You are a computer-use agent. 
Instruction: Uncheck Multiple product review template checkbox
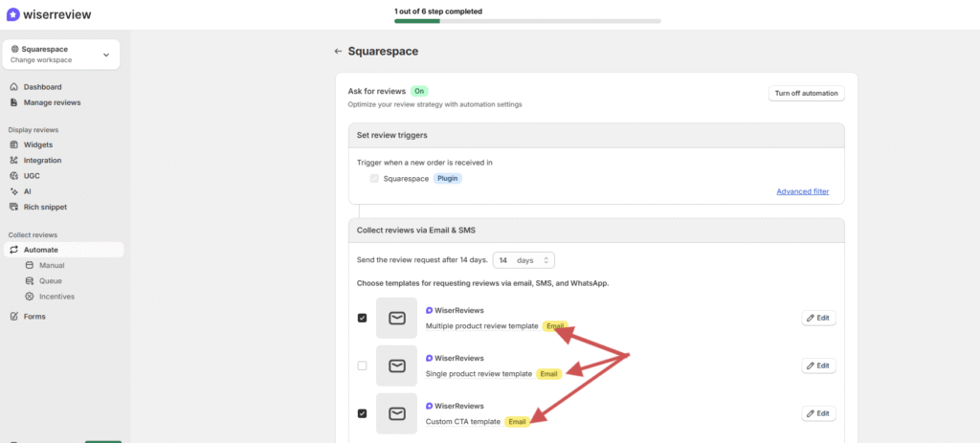coord(362,318)
